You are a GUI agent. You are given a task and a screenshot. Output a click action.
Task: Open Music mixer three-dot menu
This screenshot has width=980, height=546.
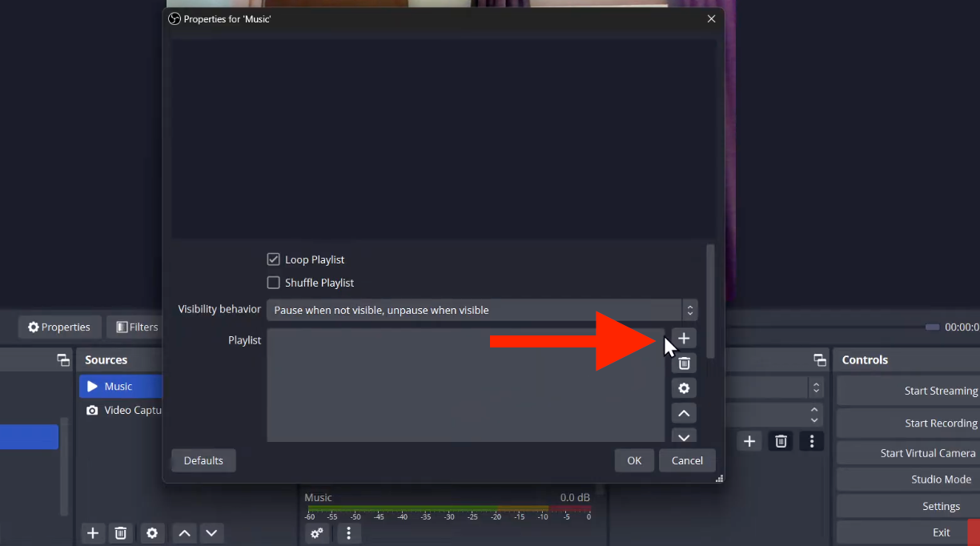pyautogui.click(x=348, y=533)
